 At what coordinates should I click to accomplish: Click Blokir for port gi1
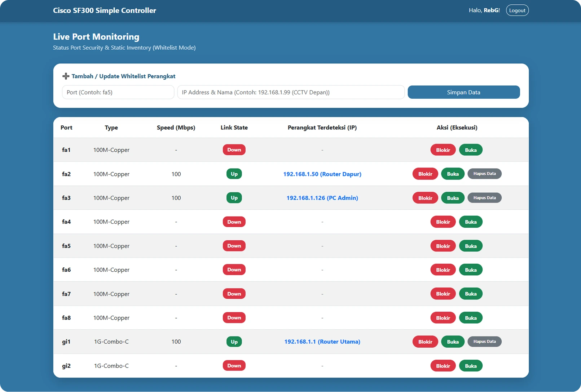click(x=425, y=342)
